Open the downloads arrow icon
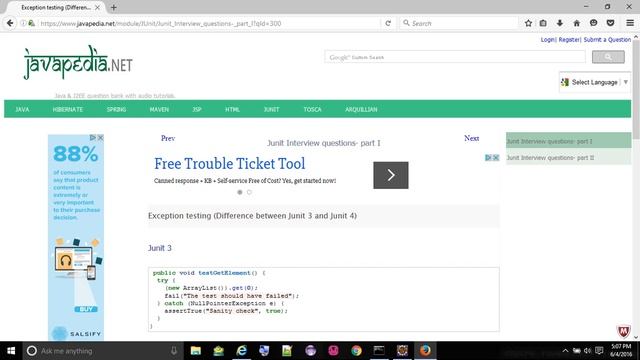This screenshot has height=360, width=640. pyautogui.click(x=560, y=23)
